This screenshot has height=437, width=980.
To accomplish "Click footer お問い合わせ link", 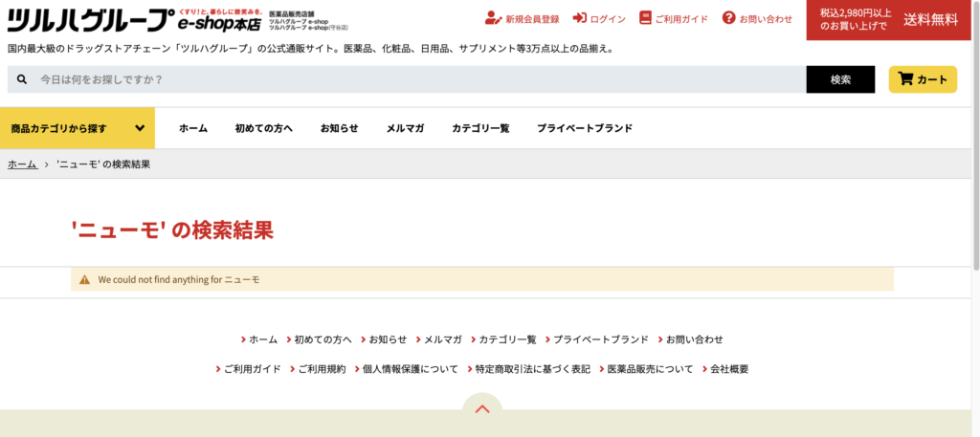I will pyautogui.click(x=695, y=339).
